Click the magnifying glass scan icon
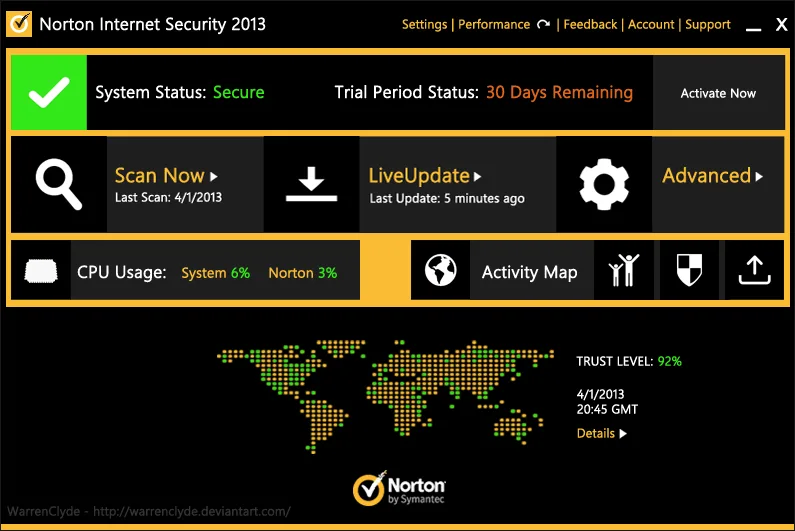Image resolution: width=795 pixels, height=531 pixels. click(59, 184)
